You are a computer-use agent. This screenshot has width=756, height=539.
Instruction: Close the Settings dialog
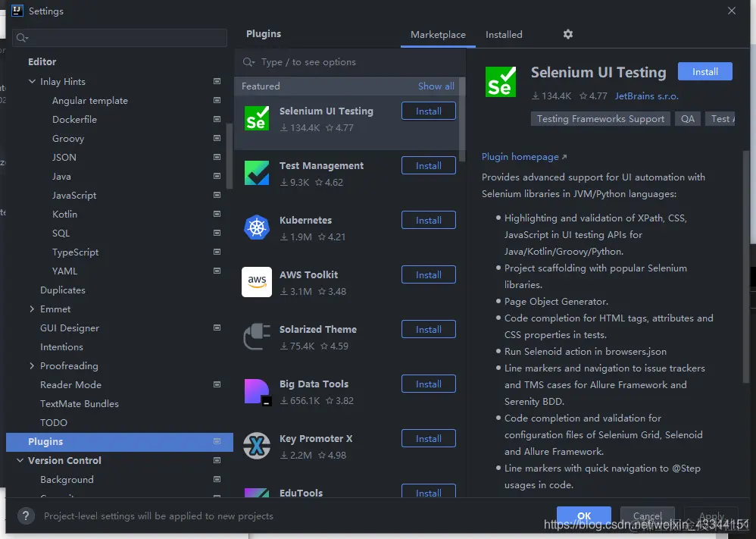pyautogui.click(x=732, y=11)
